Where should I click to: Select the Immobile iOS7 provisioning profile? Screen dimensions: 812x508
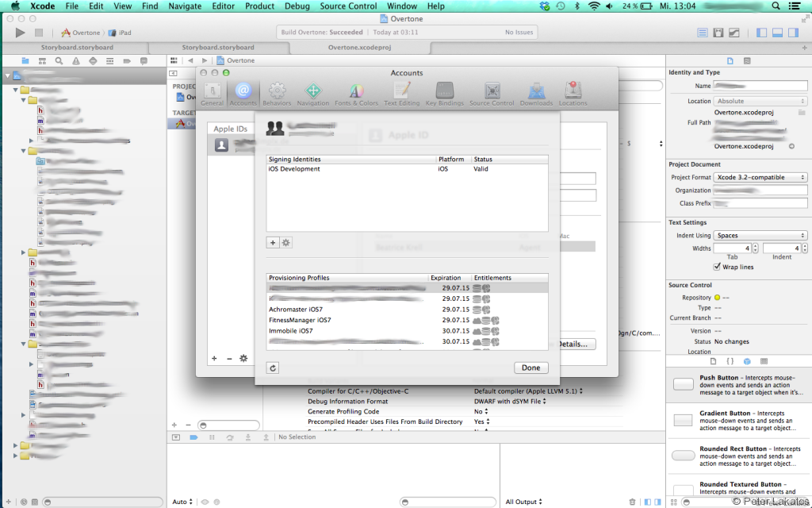407,331
